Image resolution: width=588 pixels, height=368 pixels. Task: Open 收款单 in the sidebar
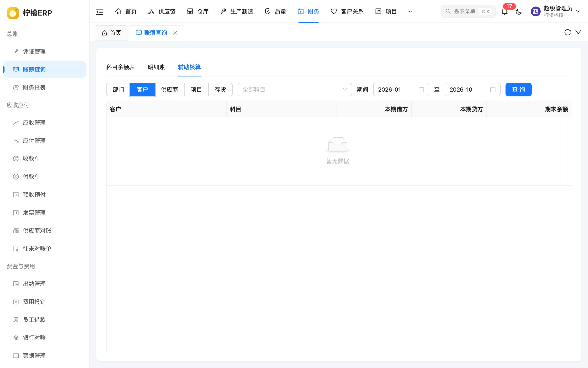[45, 159]
